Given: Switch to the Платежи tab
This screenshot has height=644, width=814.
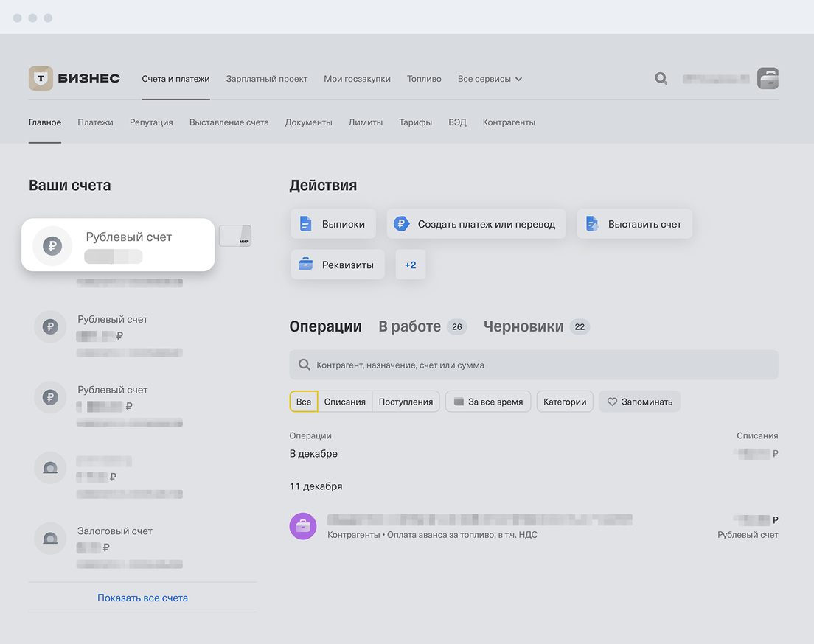Looking at the screenshot, I should coord(95,122).
